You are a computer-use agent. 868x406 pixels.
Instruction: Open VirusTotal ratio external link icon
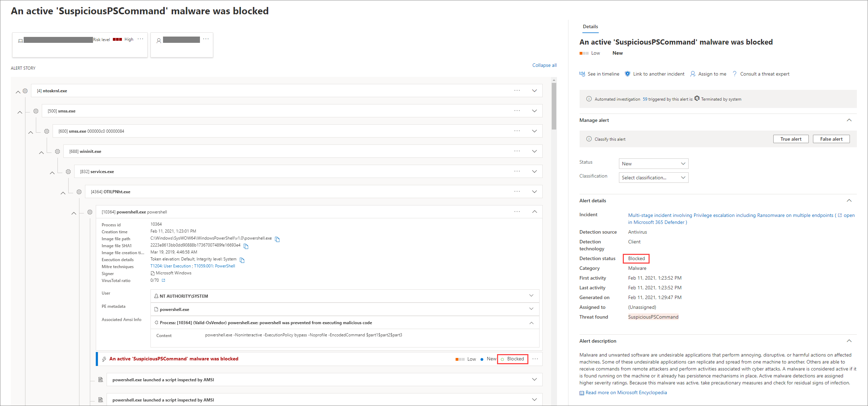tap(163, 280)
